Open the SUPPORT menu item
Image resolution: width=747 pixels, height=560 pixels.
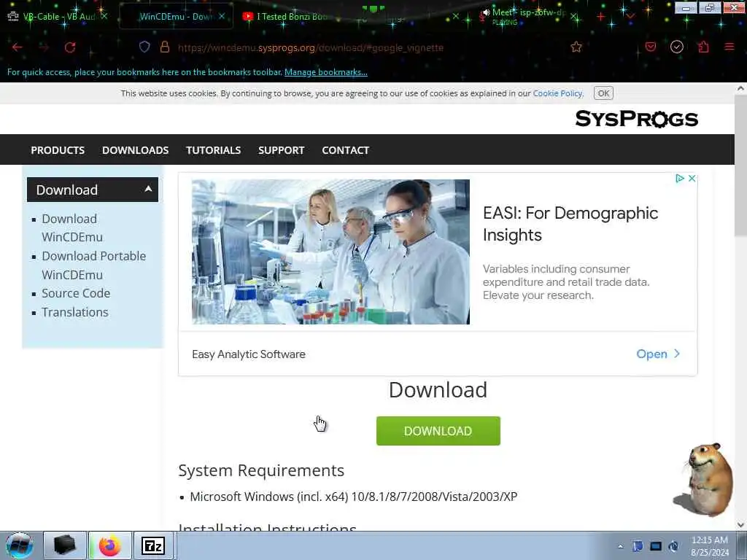(x=281, y=150)
